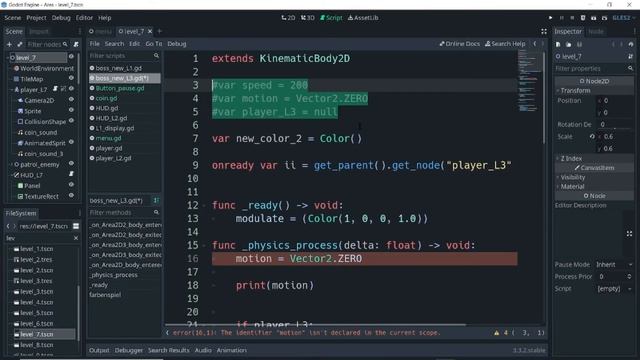Image resolution: width=640 pixels, height=360 pixels.
Task: Expand the patrol_enemy tree node
Action: coord(11,164)
